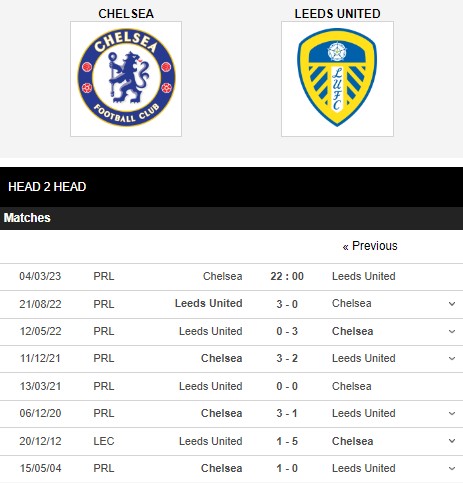The image size is (463, 483).
Task: Expand the 21/08/22 match details chevron
Action: tap(452, 304)
